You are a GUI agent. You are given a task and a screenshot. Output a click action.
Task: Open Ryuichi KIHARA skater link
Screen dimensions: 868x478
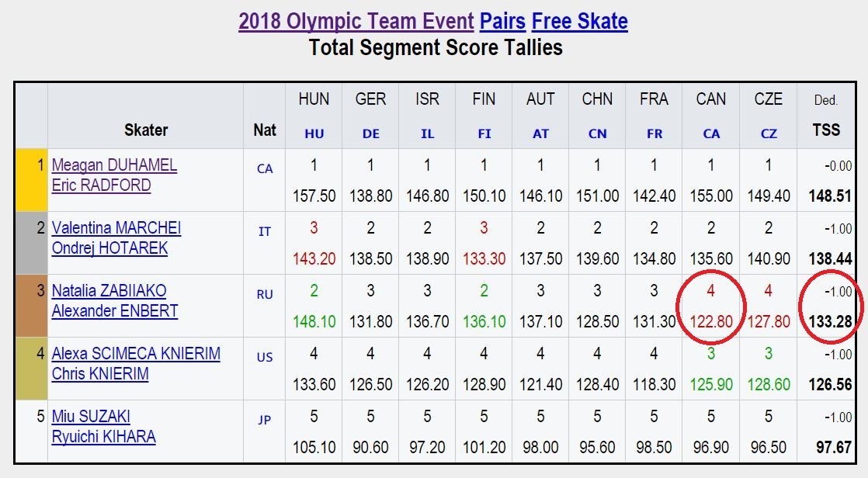[x=103, y=437]
